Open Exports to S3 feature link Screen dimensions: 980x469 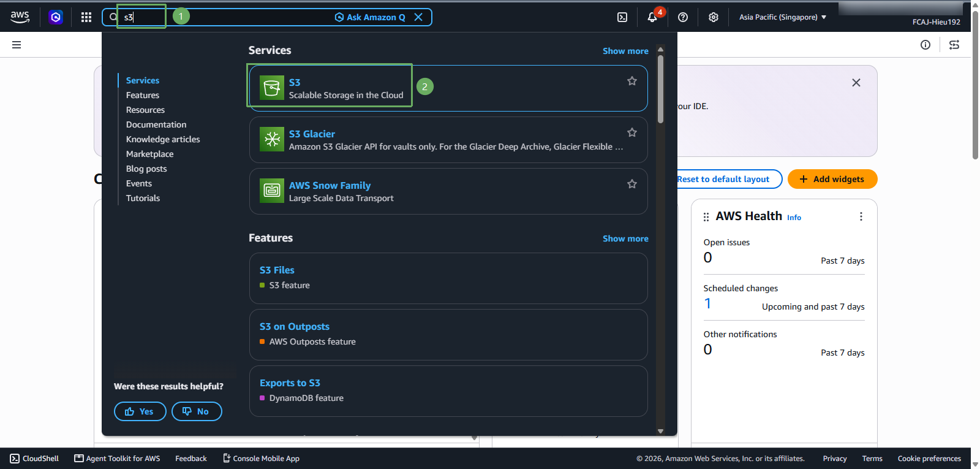click(x=290, y=383)
